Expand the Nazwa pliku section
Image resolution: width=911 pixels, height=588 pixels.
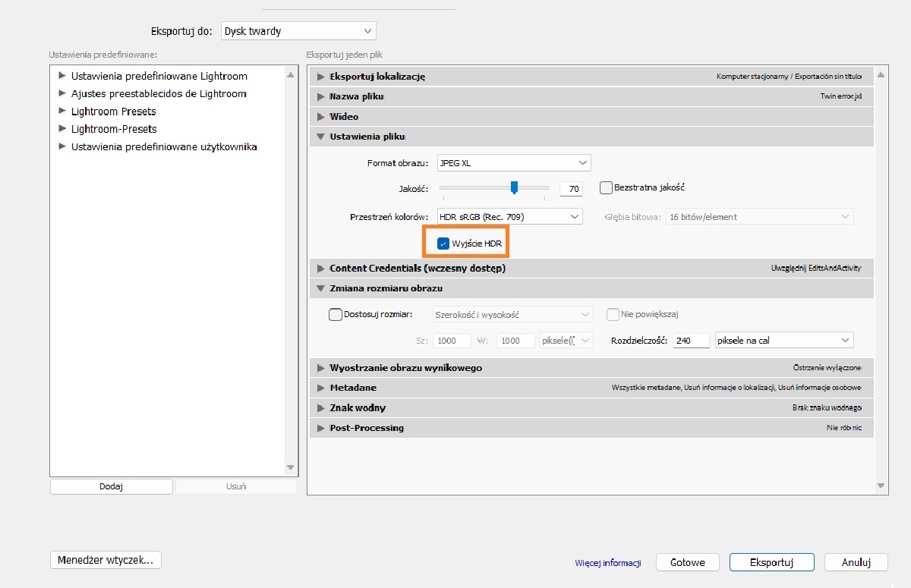coord(321,97)
